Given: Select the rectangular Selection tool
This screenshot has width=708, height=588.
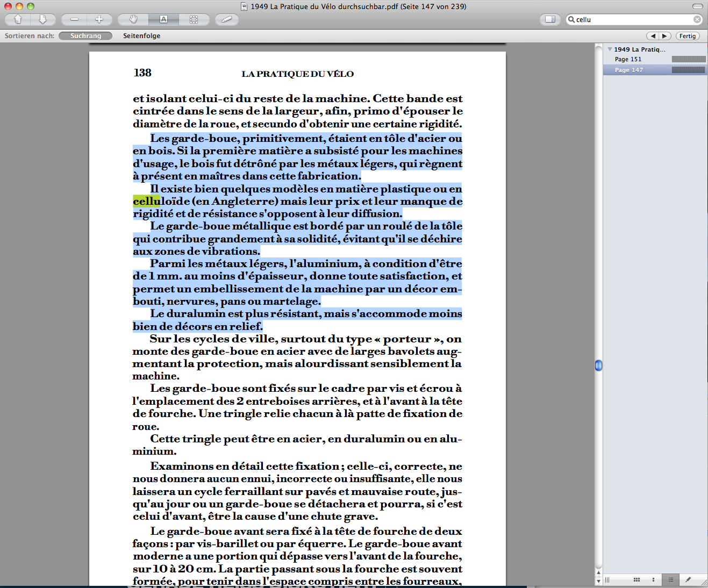Looking at the screenshot, I should click(x=194, y=19).
